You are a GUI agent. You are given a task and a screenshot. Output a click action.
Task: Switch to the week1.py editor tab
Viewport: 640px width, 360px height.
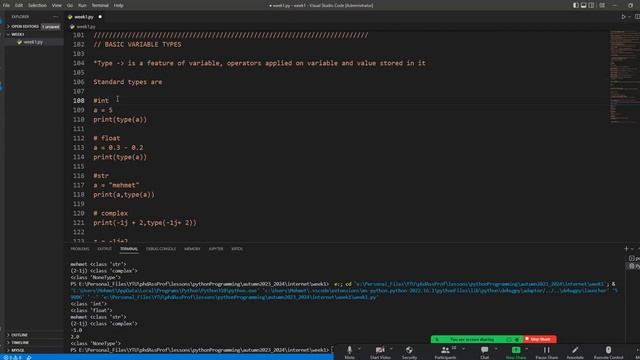84,17
